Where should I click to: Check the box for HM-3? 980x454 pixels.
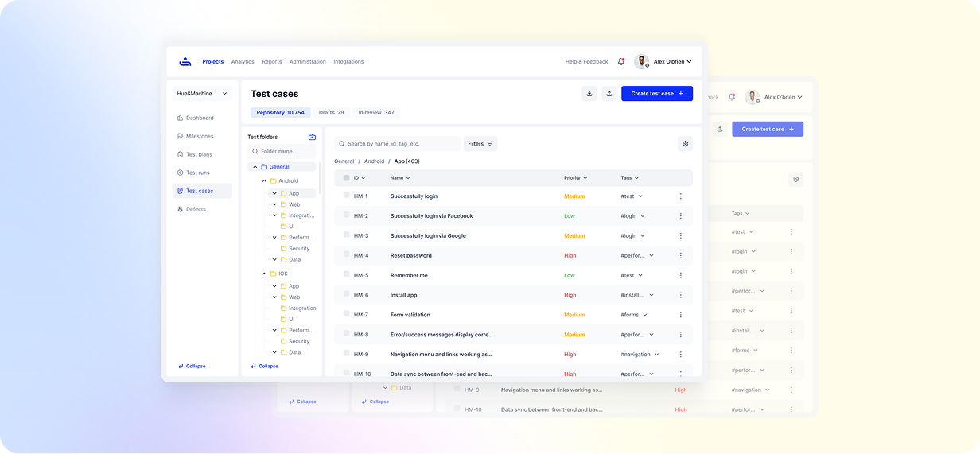(346, 235)
